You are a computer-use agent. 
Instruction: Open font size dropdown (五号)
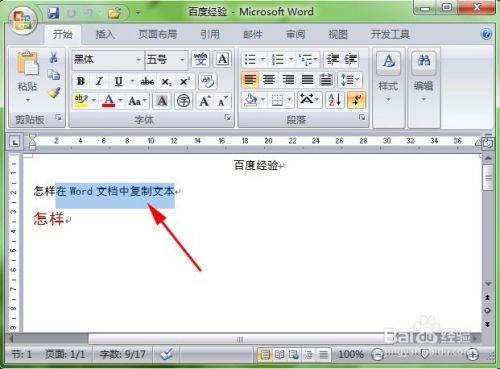[182, 60]
